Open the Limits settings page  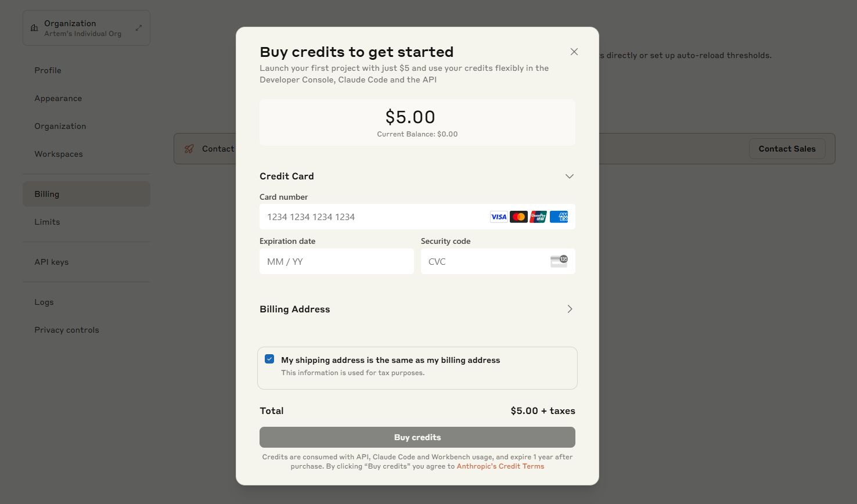click(47, 222)
